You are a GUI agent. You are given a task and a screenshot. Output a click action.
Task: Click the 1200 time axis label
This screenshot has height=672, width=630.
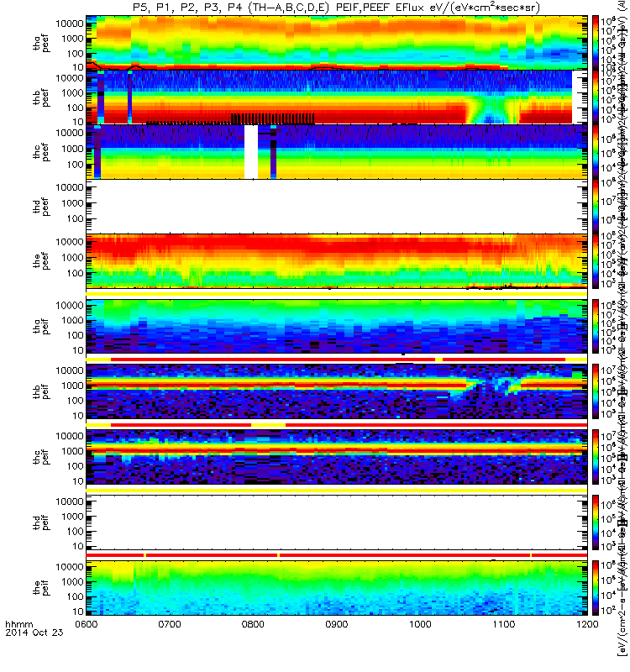coord(587,624)
